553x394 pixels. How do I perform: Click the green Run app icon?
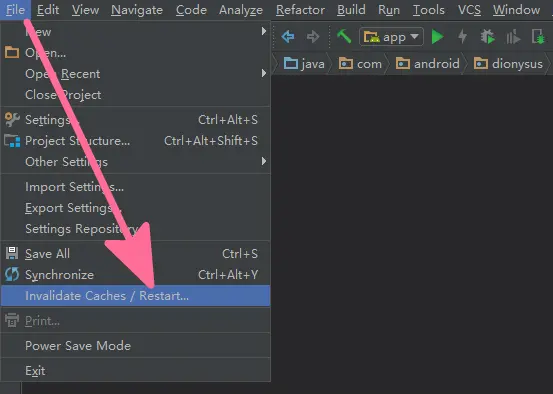pyautogui.click(x=437, y=36)
